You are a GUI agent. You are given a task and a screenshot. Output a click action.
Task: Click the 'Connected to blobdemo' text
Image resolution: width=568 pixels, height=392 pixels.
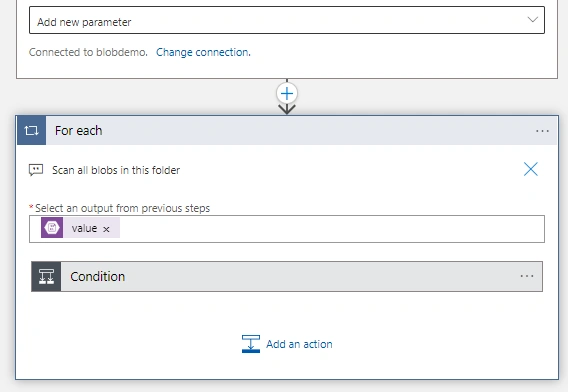(88, 52)
